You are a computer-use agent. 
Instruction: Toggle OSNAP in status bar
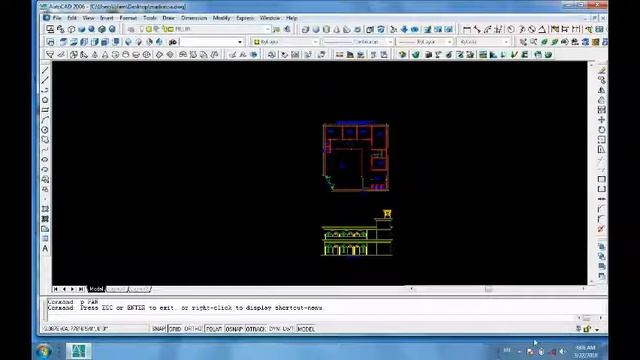point(234,329)
